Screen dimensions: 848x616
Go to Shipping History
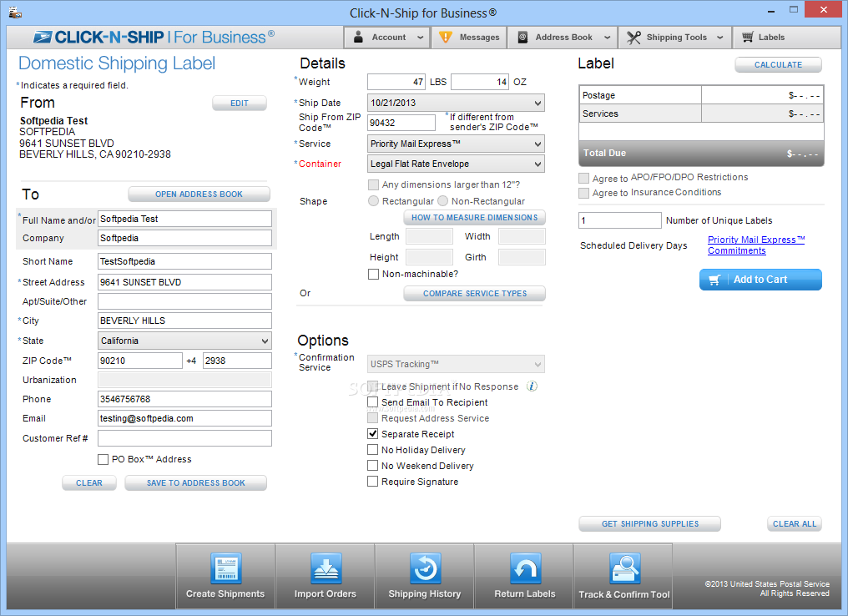425,576
